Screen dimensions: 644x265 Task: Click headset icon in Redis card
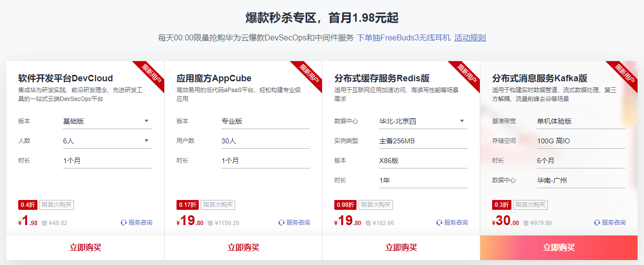coord(439,223)
